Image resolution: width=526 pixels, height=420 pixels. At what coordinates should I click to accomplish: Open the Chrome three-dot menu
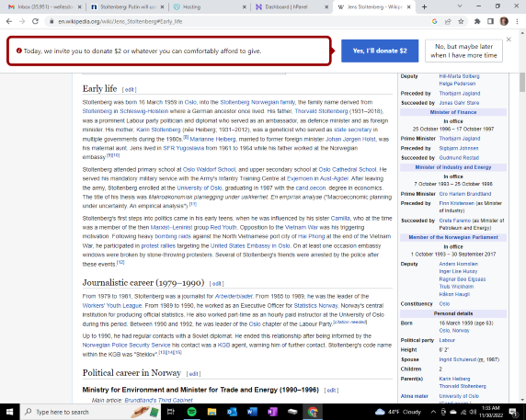517,21
